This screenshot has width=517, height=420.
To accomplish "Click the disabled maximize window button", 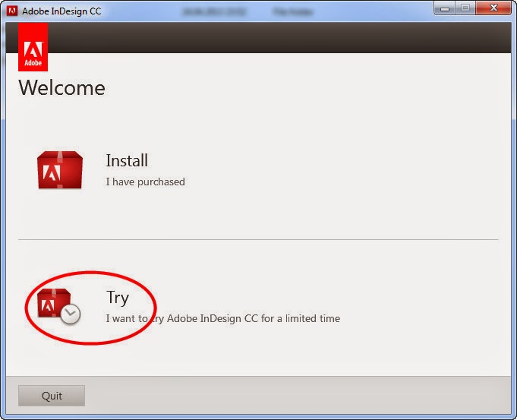I will 465,8.
